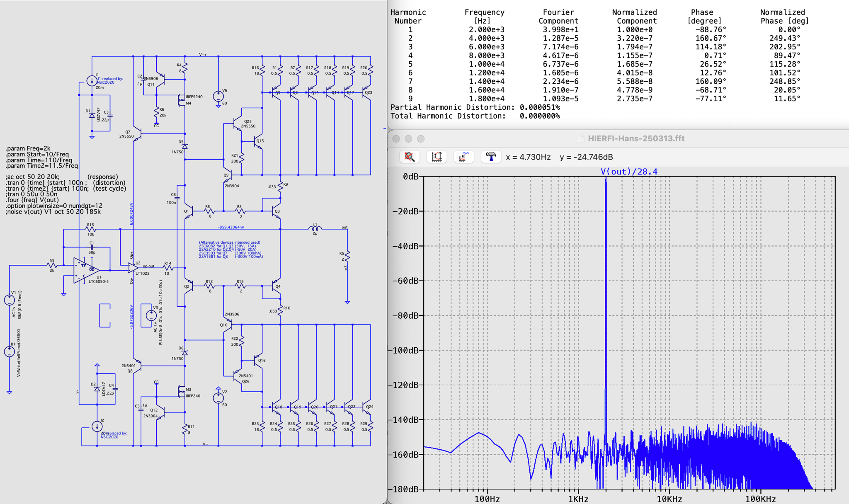
Task: Click the I2 current source symbol
Action: pyautogui.click(x=97, y=426)
